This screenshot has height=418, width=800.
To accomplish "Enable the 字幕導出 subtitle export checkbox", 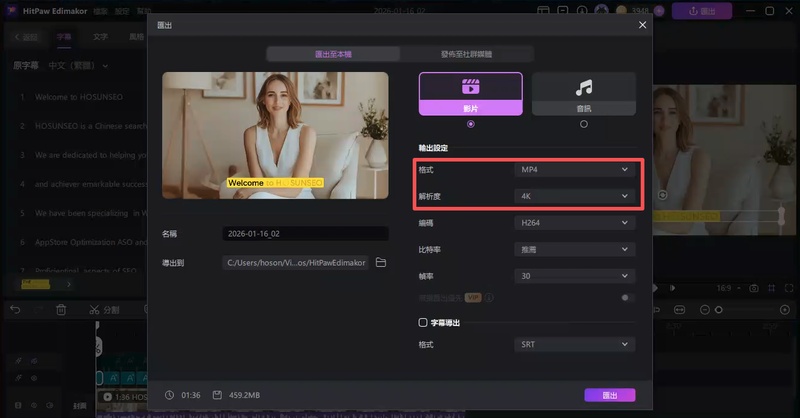I will coord(422,323).
